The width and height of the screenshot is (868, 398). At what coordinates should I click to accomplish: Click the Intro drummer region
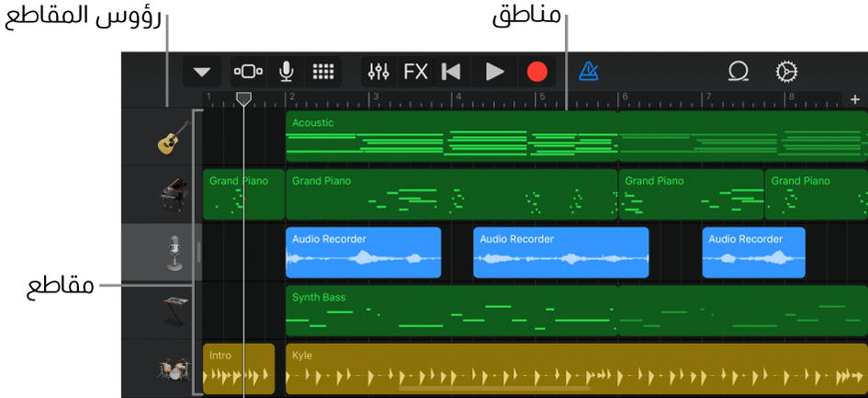point(238,369)
